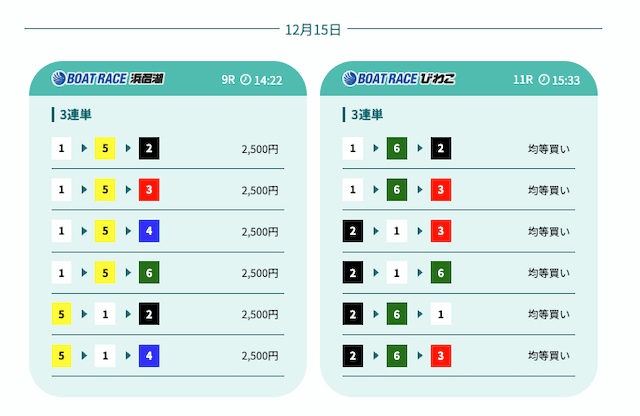Click the 12月15日 date heading
Viewport: 640px width, 416px height.
pyautogui.click(x=313, y=29)
